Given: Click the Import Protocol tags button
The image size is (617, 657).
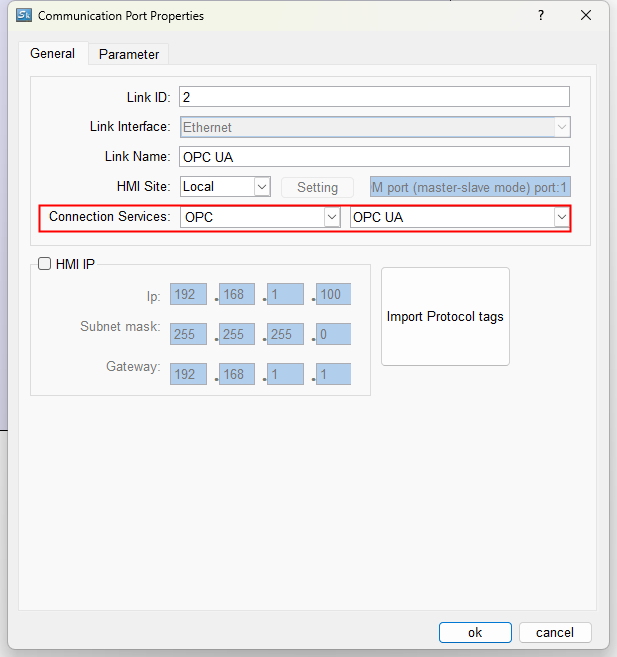Looking at the screenshot, I should 445,316.
